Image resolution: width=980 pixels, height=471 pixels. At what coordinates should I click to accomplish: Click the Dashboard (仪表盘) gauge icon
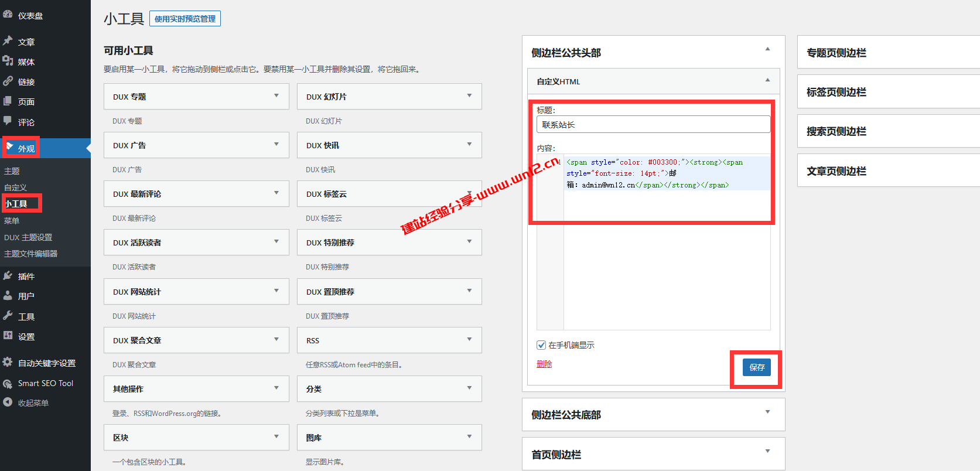click(8, 15)
